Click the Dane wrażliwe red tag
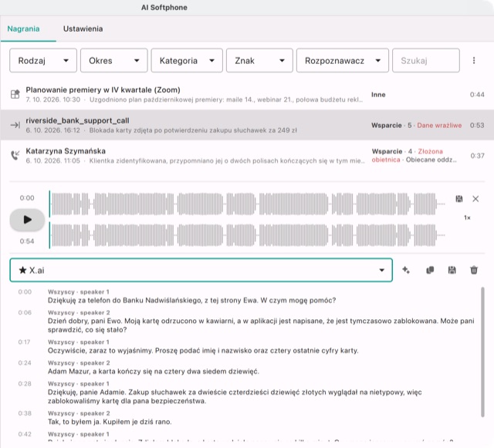Image resolution: width=494 pixels, height=448 pixels. [x=439, y=126]
